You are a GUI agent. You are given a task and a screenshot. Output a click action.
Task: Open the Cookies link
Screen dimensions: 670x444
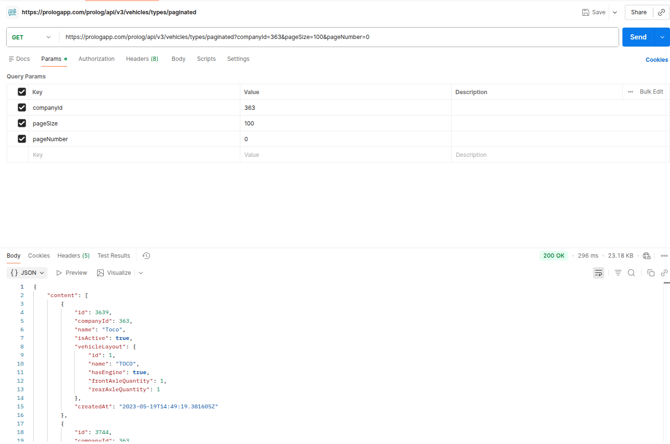(656, 60)
